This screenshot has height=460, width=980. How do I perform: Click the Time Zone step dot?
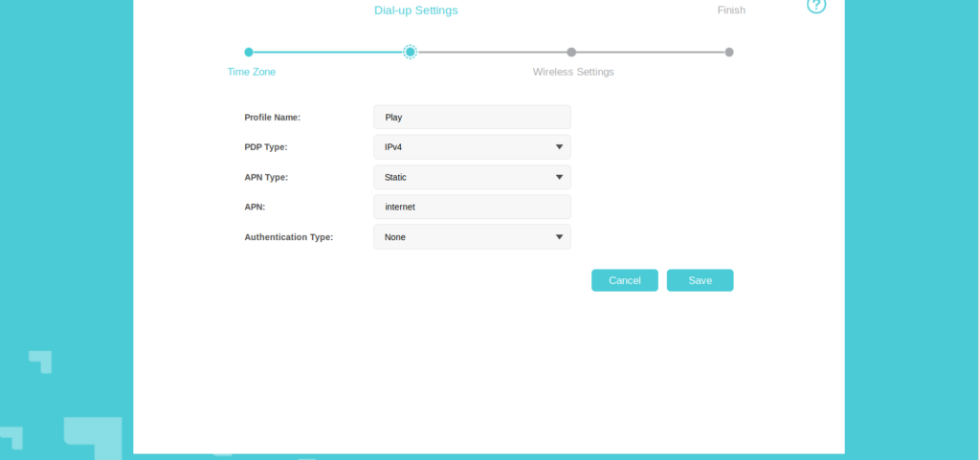pos(249,53)
